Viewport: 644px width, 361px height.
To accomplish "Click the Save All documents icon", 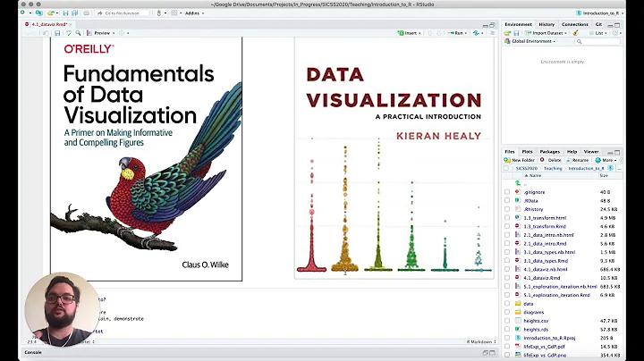I will point(75,13).
